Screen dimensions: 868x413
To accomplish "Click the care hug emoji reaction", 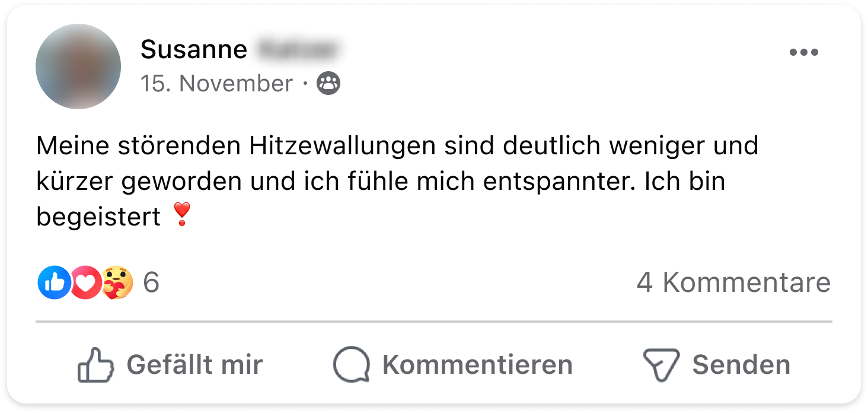I will tap(117, 282).
